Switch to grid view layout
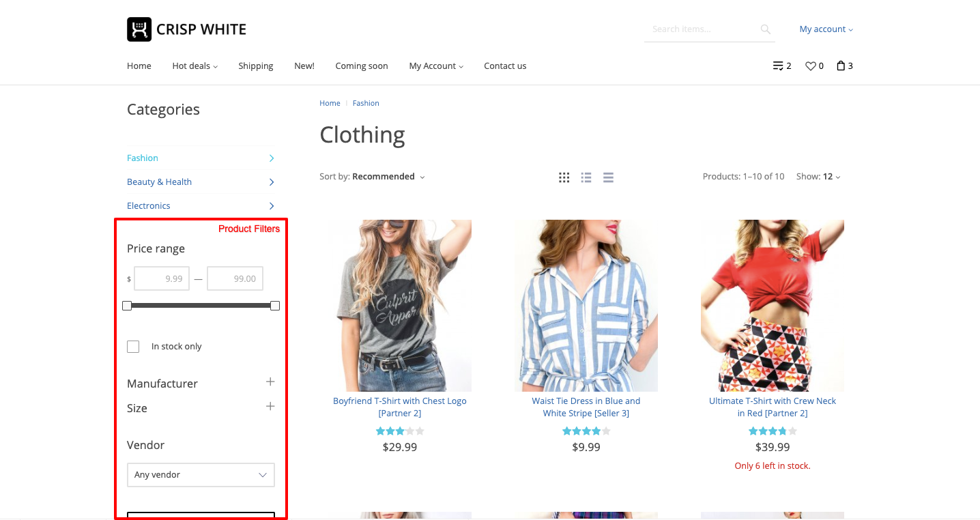The width and height of the screenshot is (980, 520). (564, 177)
